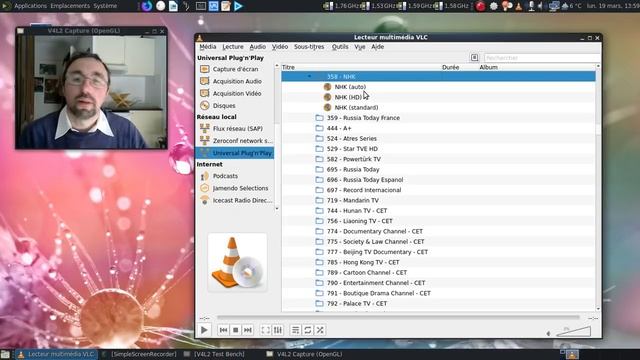The width and height of the screenshot is (640, 360).
Task: Open Podcasts in Internet section
Action: (x=235, y=176)
